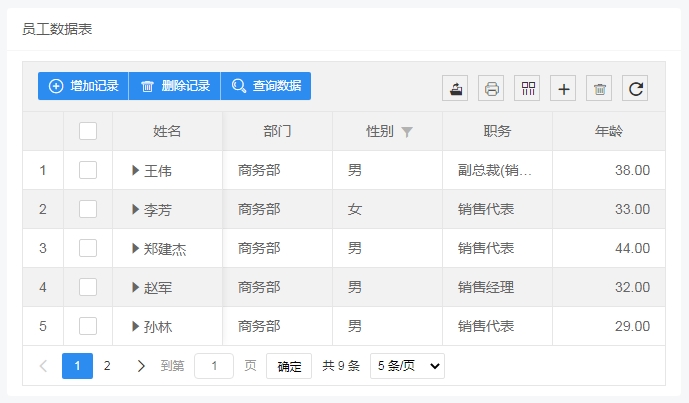Check the checkbox for row 赵军
689x403 pixels.
click(88, 287)
